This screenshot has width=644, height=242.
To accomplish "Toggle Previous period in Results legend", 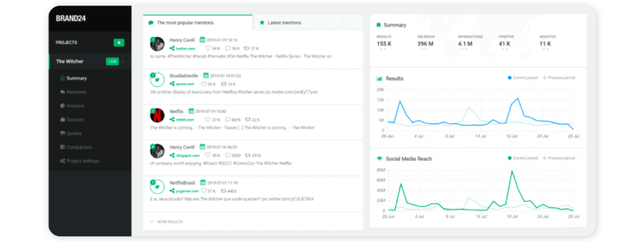I will pyautogui.click(x=559, y=78).
